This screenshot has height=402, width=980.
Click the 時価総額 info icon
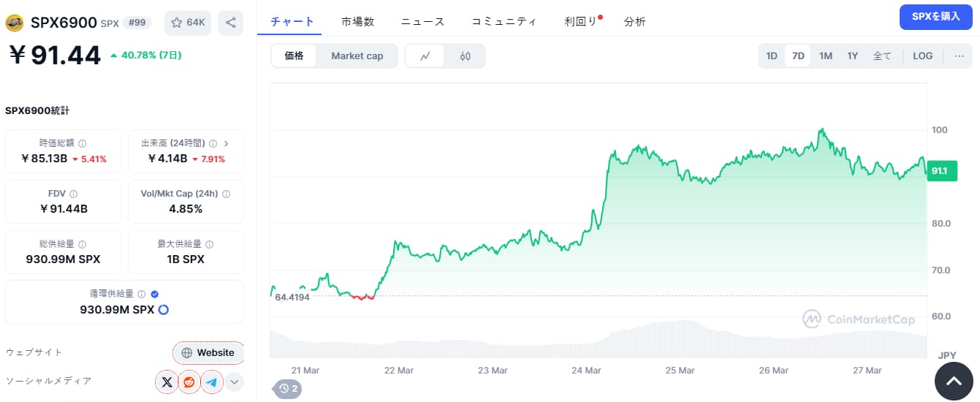[83, 144]
